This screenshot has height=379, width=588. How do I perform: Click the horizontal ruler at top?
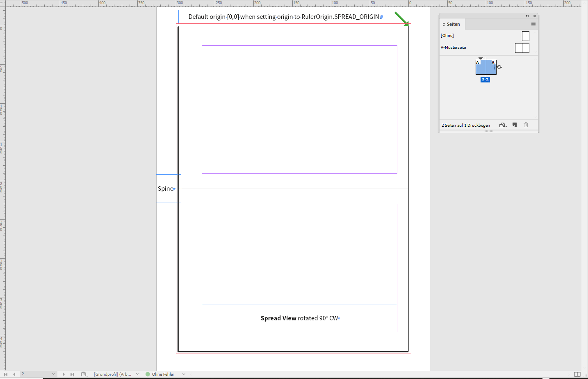[294, 3]
